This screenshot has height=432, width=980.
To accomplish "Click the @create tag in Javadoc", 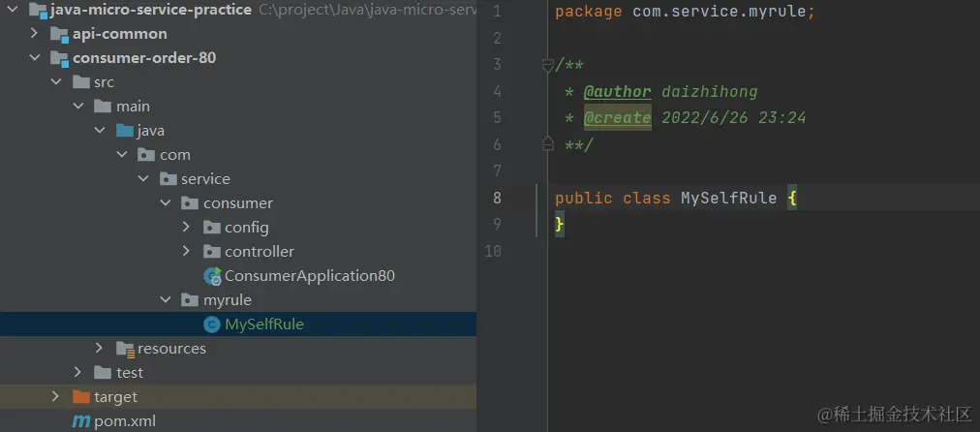I will (618, 117).
